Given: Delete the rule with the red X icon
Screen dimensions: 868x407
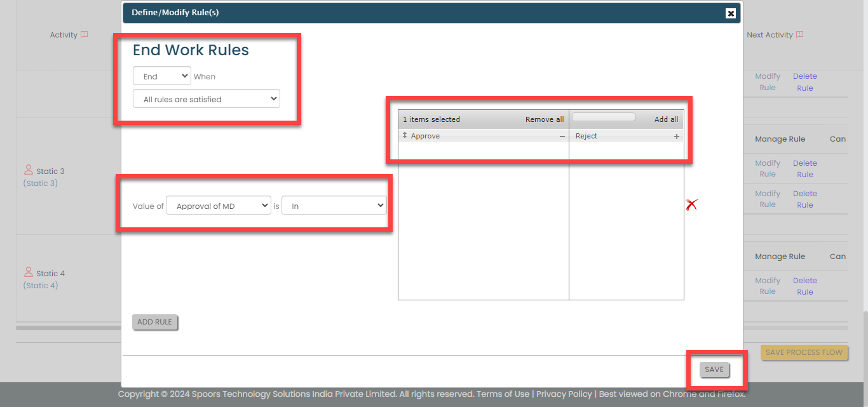Looking at the screenshot, I should pyautogui.click(x=691, y=204).
